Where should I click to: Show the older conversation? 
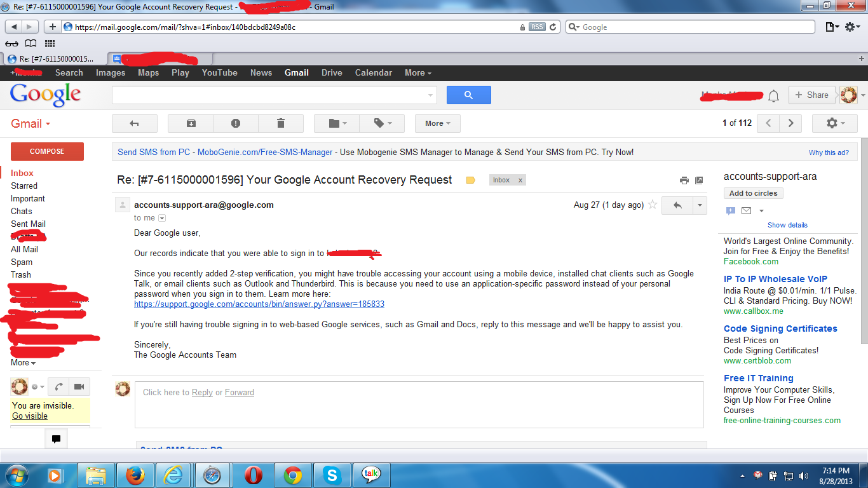[x=790, y=123]
